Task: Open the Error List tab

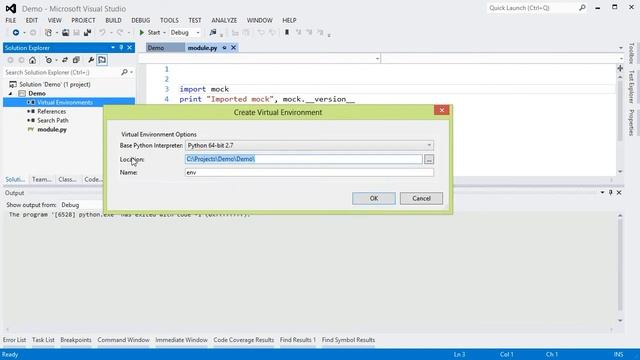Action: click(x=14, y=340)
